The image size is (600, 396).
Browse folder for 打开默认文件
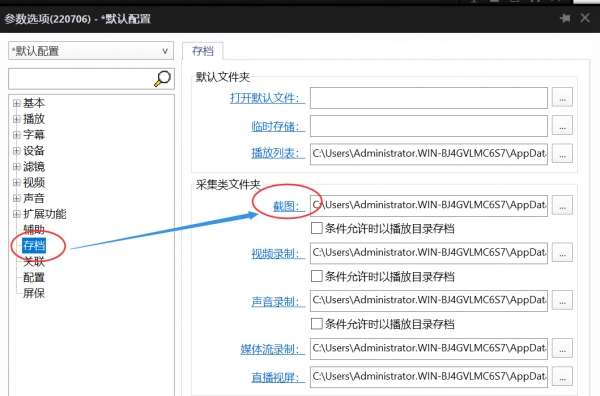tap(562, 98)
